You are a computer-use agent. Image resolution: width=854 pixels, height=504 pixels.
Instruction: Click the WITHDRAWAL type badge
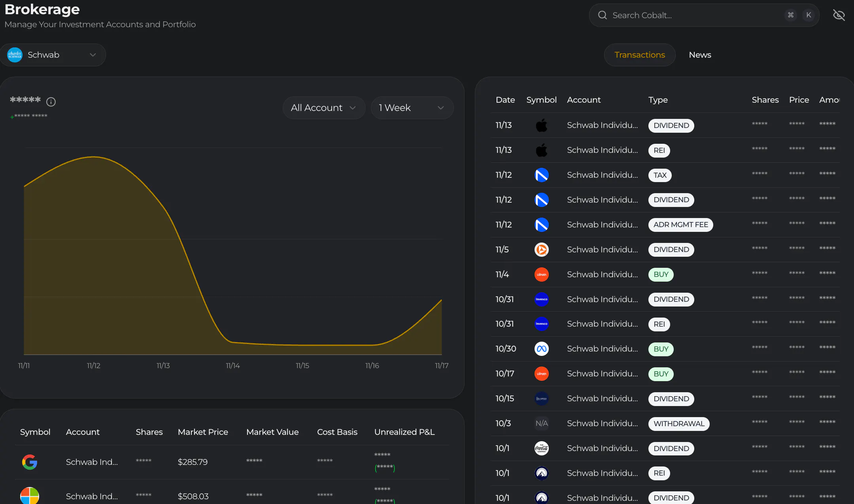pos(679,424)
